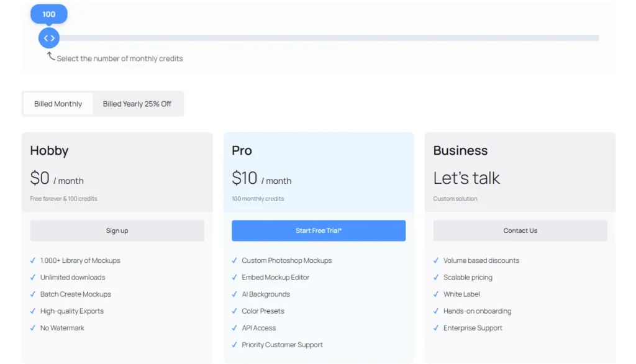Click checkmark beside White Label

[x=436, y=294]
